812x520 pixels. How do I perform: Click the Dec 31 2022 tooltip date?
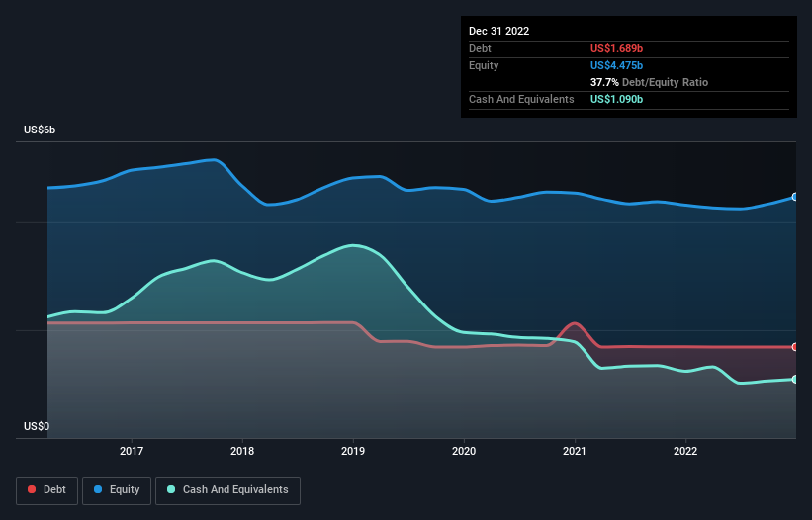(499, 31)
